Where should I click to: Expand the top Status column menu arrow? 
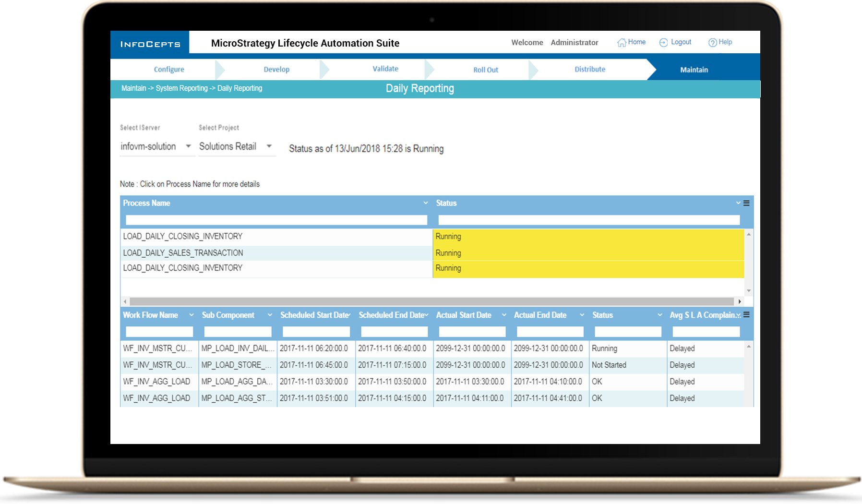pos(738,203)
